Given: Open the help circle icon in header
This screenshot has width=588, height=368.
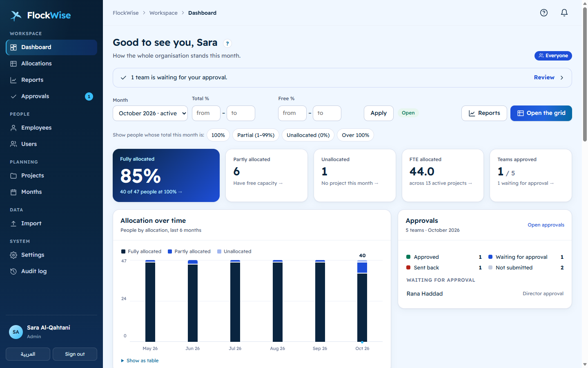Looking at the screenshot, I should point(544,13).
